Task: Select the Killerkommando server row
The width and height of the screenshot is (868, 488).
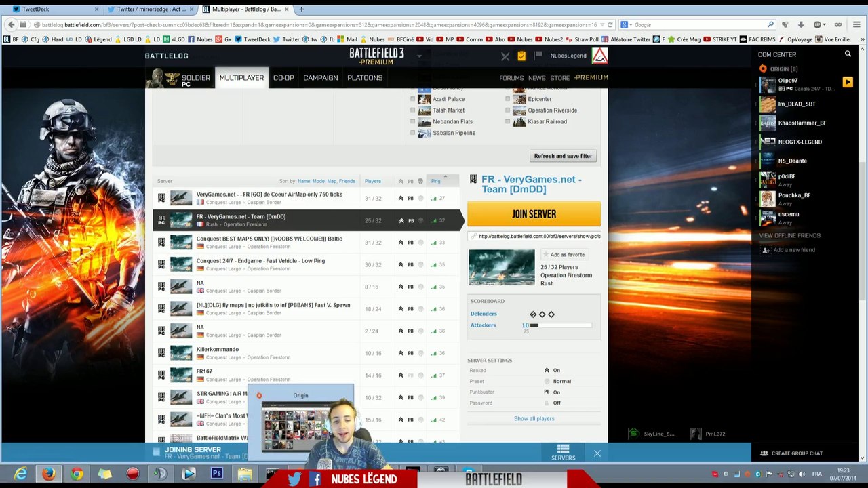Action: (307, 353)
